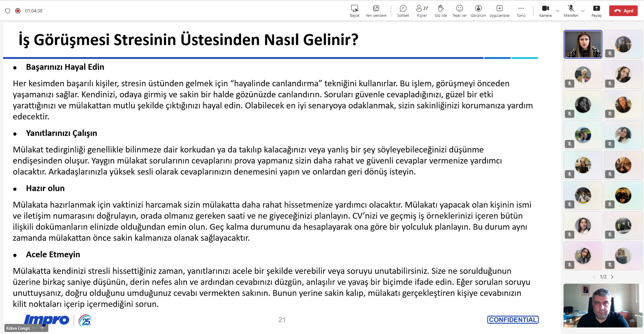
Task: Click the paragraph starting Mülakatta kendinizi stresli
Action: pos(271,288)
